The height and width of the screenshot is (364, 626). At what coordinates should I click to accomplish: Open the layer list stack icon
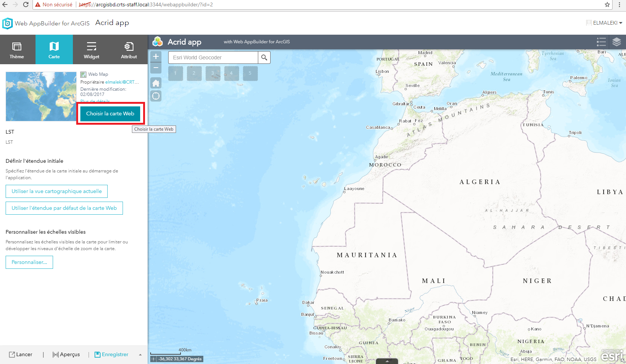[617, 42]
